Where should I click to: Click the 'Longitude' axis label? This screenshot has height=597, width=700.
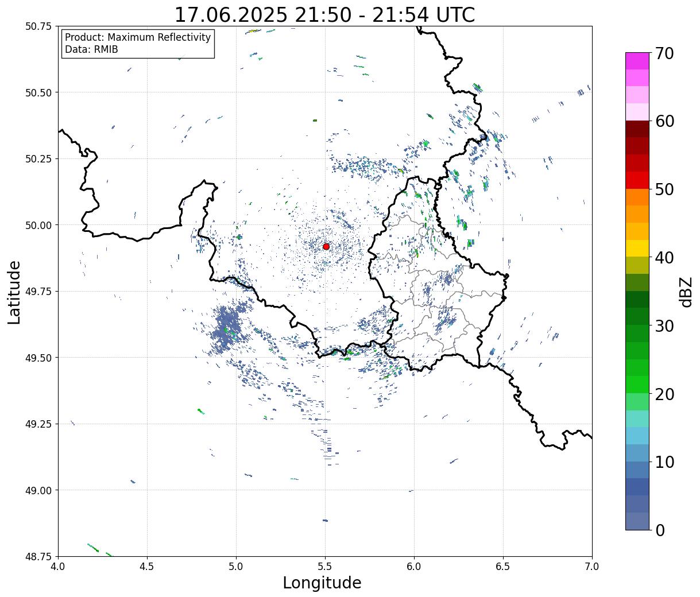pos(322,583)
